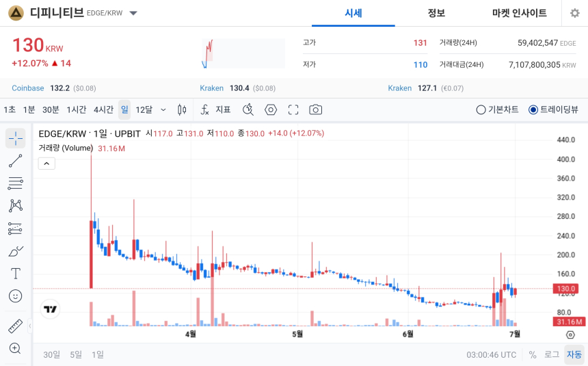588x366 pixels.
Task: Expand the more timeframes chevron
Action: (163, 109)
